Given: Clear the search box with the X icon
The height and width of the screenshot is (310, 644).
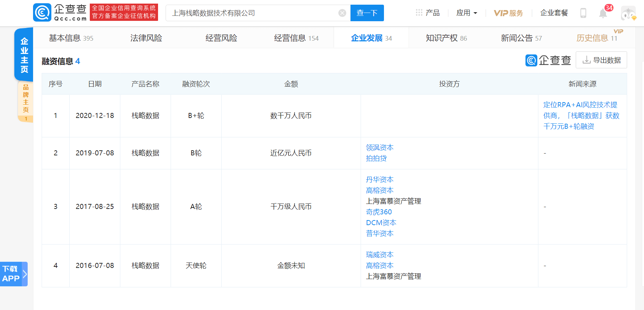Looking at the screenshot, I should point(342,13).
